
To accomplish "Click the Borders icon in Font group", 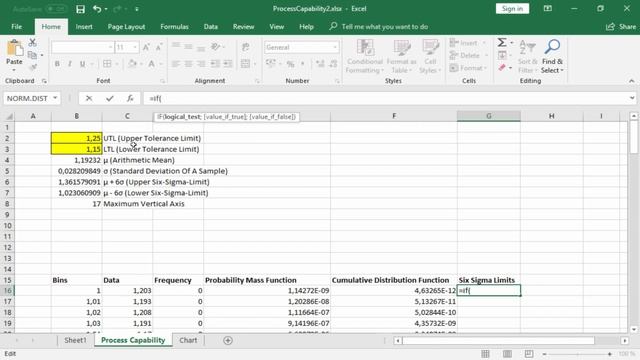I will pyautogui.click(x=107, y=64).
